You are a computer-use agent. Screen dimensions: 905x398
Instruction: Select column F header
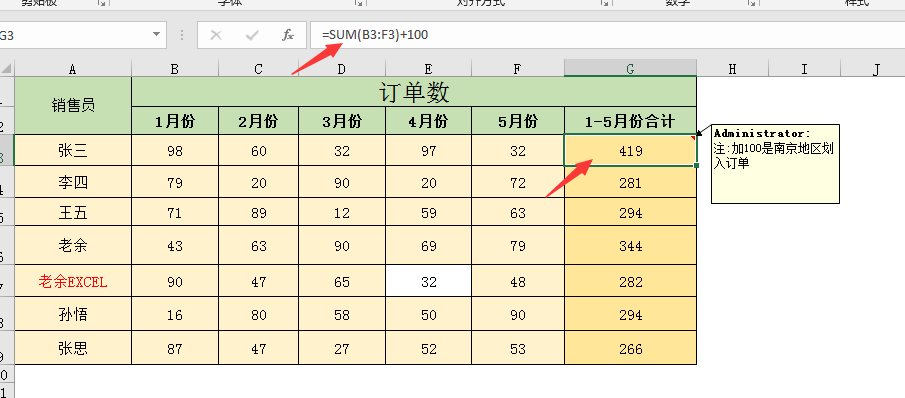pyautogui.click(x=518, y=69)
